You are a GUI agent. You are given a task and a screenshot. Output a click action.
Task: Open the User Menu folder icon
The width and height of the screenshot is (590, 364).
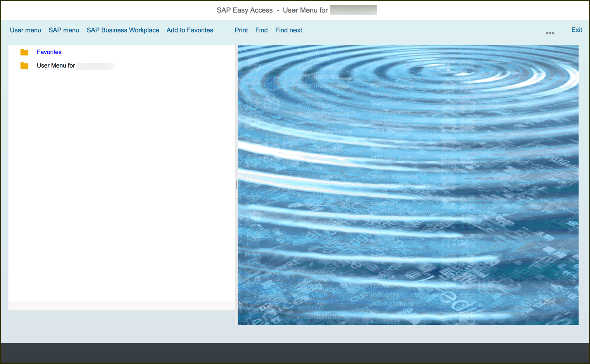pyautogui.click(x=24, y=66)
